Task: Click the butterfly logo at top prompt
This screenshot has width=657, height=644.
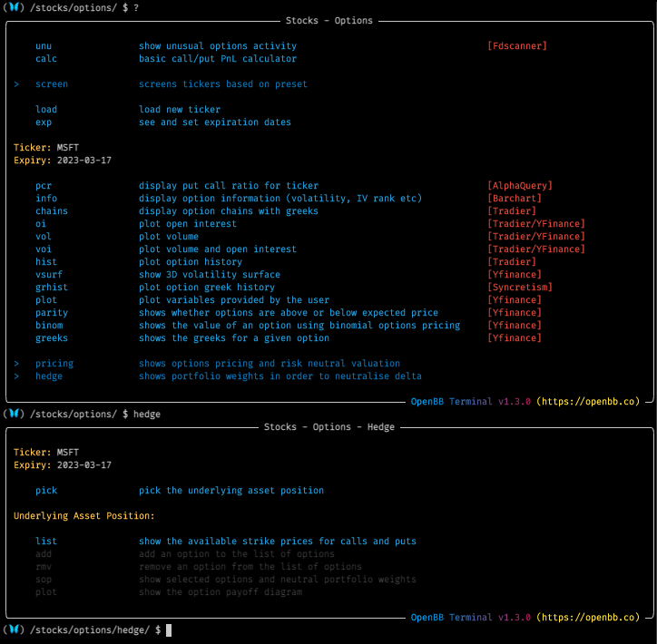Action: (x=14, y=7)
